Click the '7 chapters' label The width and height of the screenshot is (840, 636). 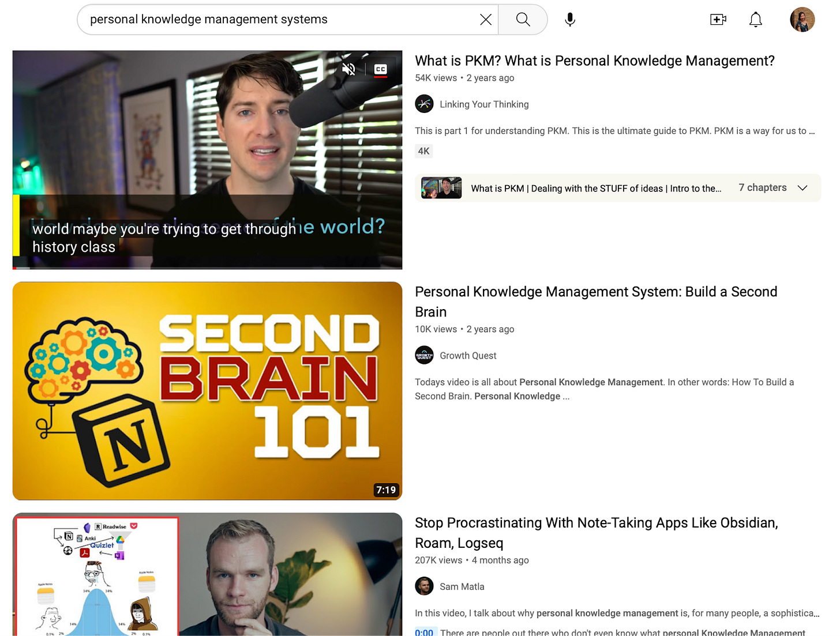pos(763,188)
